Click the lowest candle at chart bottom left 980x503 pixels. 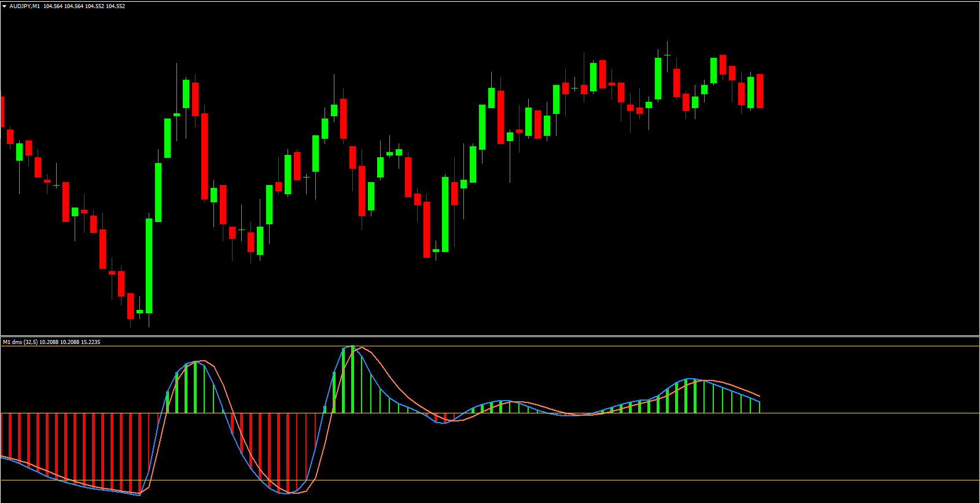131,306
